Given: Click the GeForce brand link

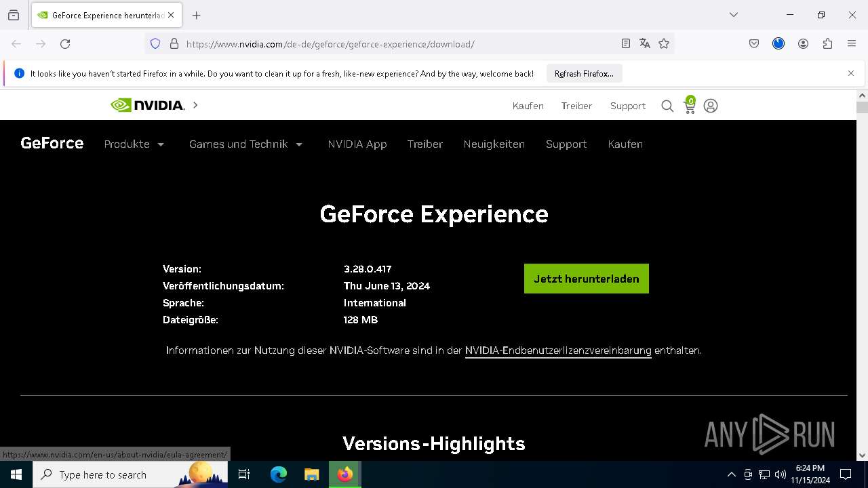Looking at the screenshot, I should [52, 143].
